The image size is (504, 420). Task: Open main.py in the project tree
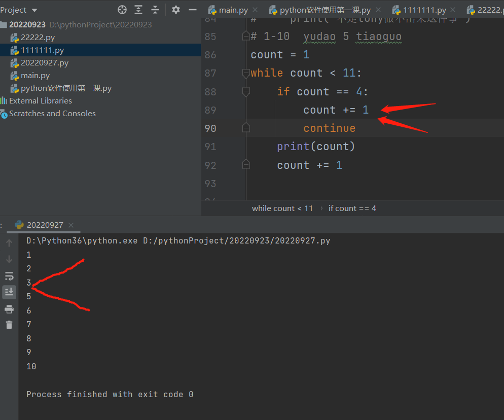pyautogui.click(x=35, y=76)
